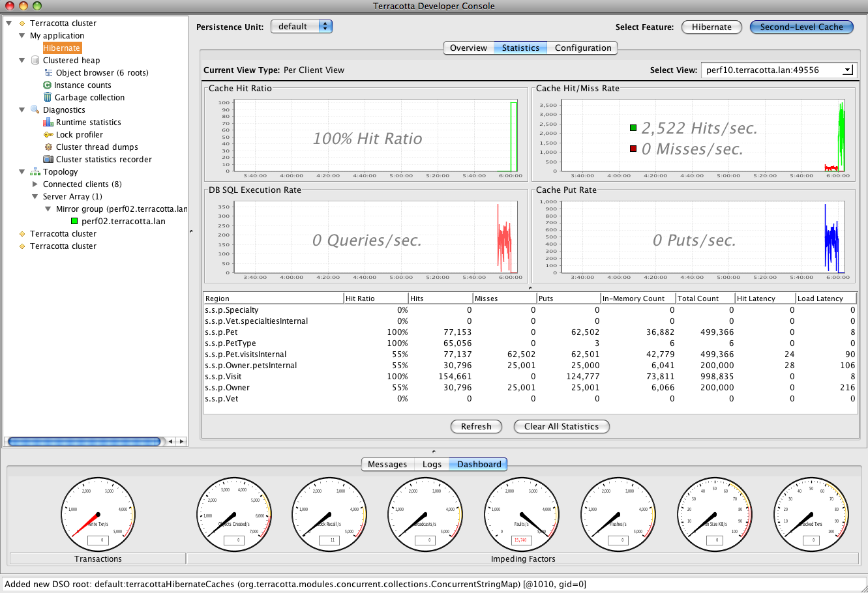Click the Flushes/s dashboard gauge

coord(618,514)
